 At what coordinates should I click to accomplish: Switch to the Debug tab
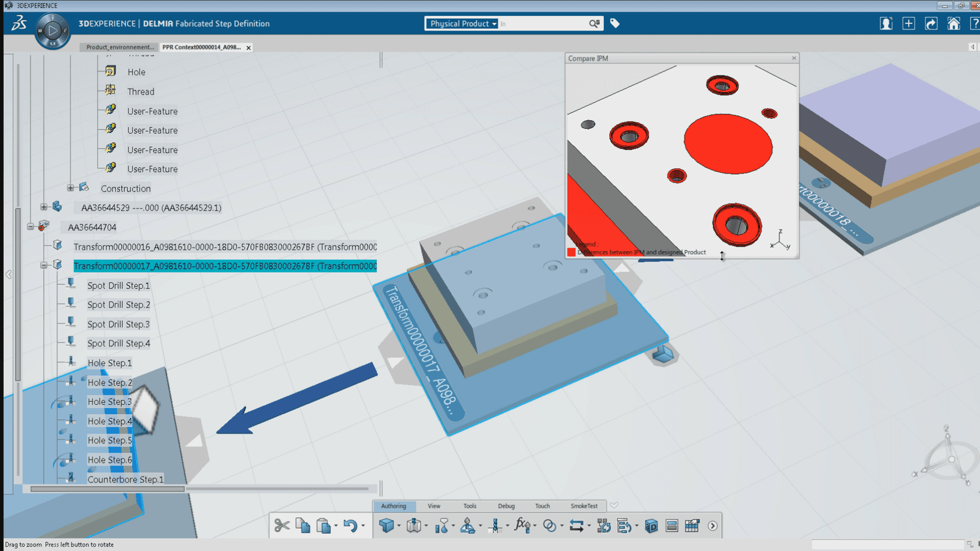tap(506, 506)
